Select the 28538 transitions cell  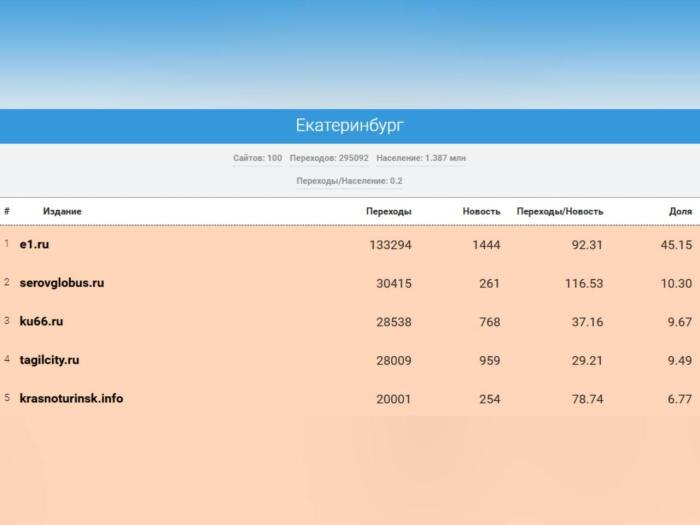coord(394,322)
